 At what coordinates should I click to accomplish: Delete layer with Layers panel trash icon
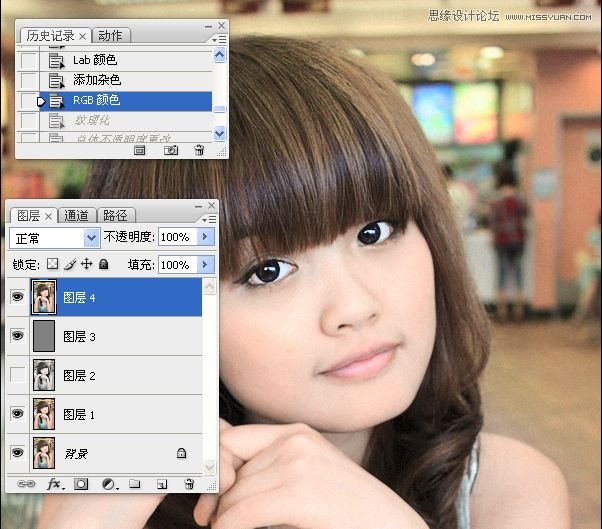tap(189, 484)
